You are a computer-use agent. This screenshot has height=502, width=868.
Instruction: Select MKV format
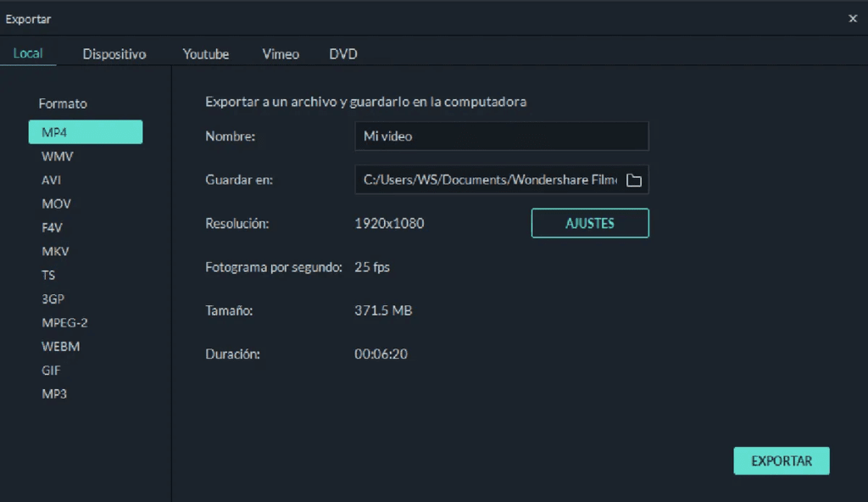pos(55,252)
